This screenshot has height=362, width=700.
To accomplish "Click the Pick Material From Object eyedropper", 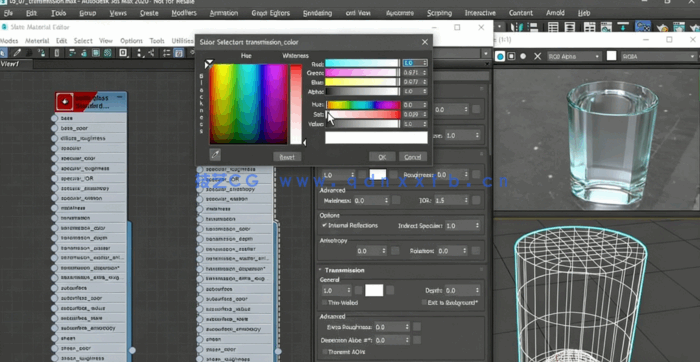I will point(17,53).
